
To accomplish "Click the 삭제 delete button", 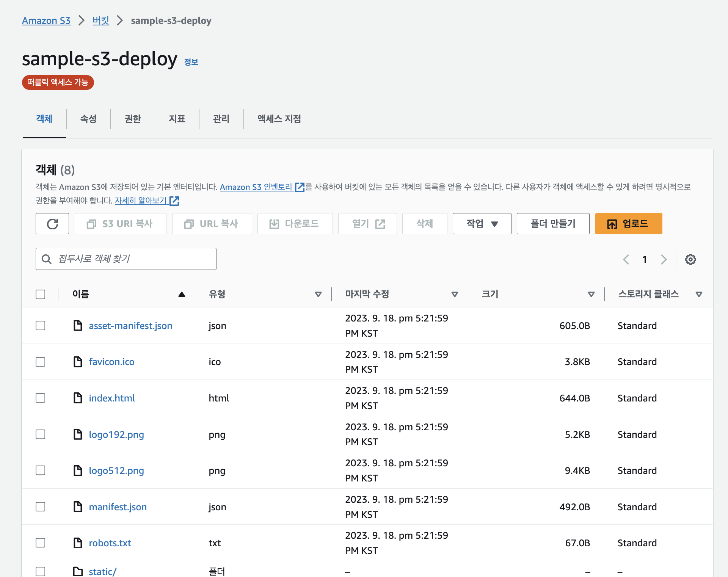I will point(425,224).
